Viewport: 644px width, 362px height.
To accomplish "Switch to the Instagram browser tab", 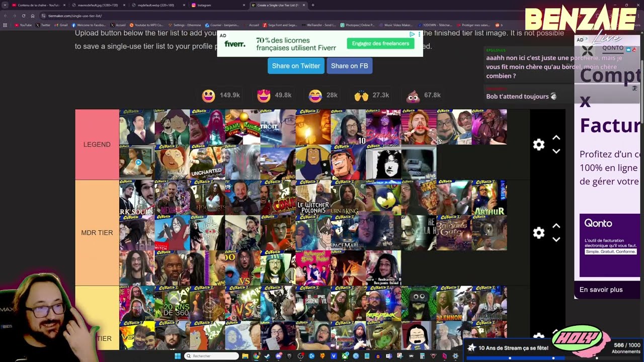I will [x=218, y=5].
